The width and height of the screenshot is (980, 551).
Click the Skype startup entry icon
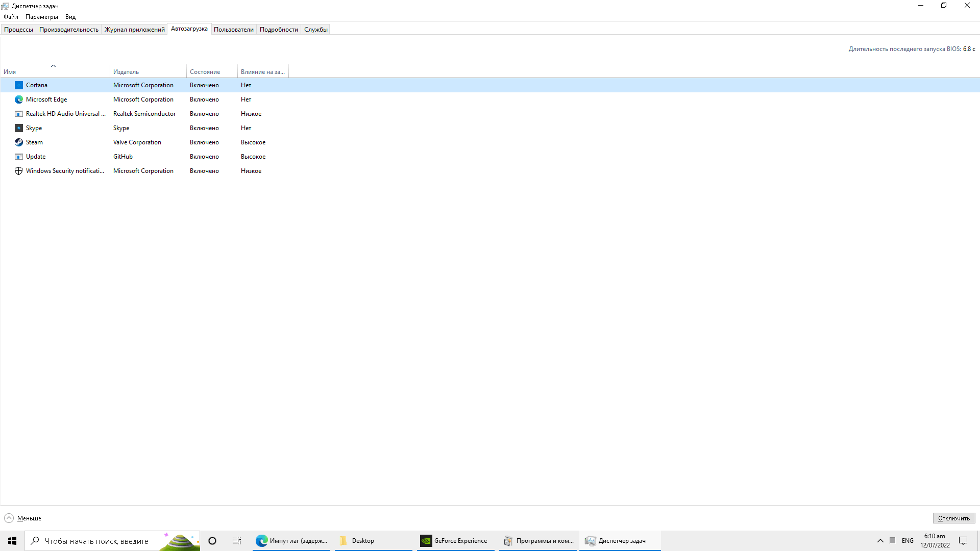pos(19,128)
